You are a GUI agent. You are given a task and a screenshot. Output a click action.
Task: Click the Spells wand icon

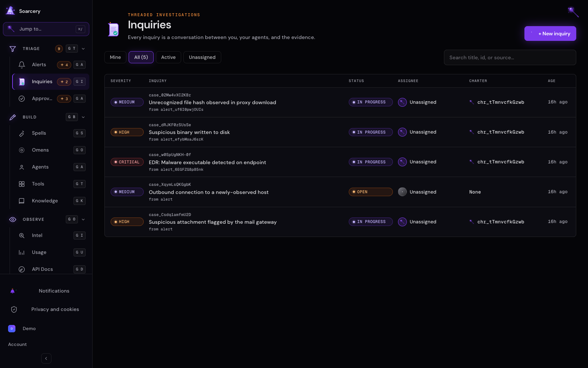[22, 133]
